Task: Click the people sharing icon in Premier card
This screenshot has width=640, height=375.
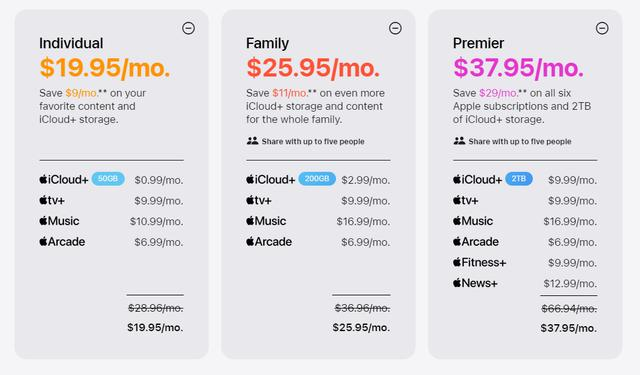Action: click(x=460, y=141)
